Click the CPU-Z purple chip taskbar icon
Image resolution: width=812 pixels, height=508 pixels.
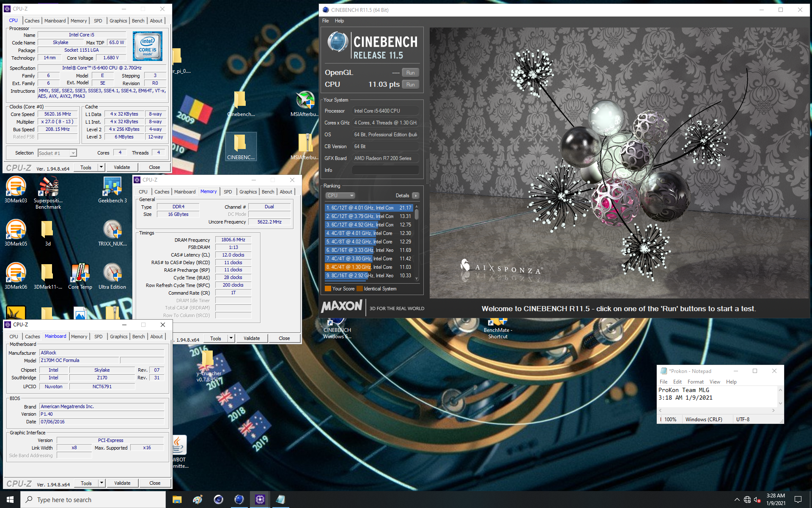click(x=260, y=500)
